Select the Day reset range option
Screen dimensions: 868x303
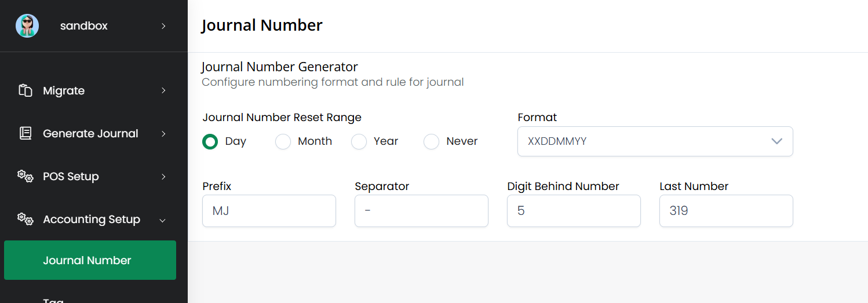point(210,141)
